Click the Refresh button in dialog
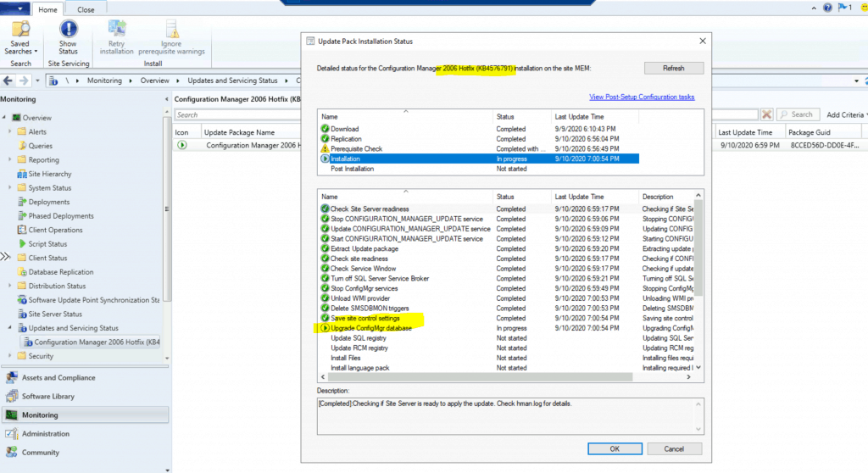The image size is (868, 473). point(674,68)
